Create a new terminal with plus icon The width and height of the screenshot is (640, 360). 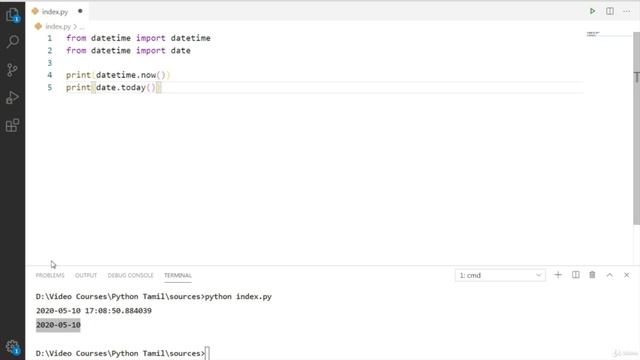pos(558,275)
